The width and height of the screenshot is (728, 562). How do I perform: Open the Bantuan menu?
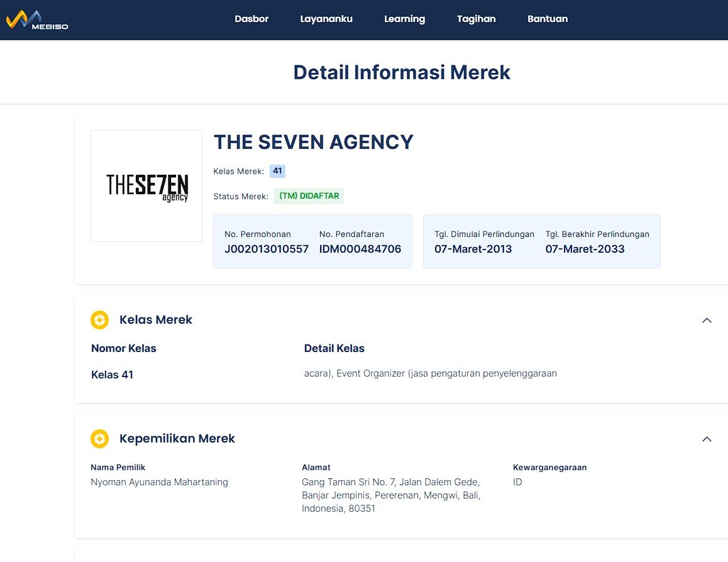point(548,19)
